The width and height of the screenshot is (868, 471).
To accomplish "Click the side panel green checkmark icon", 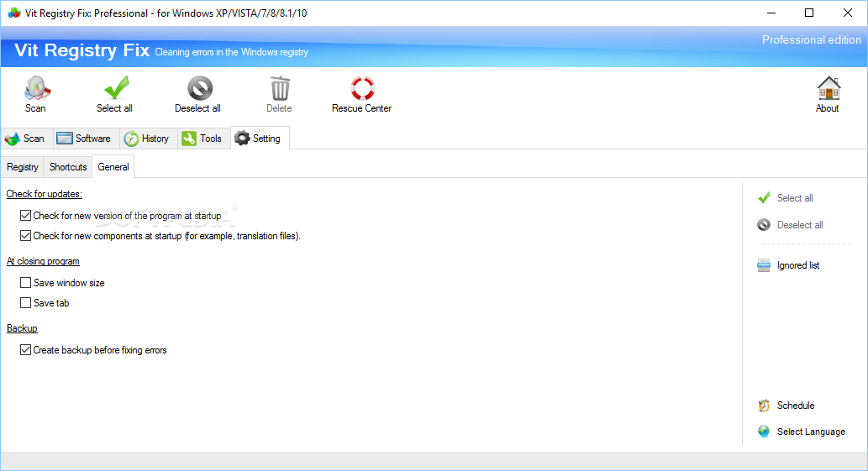I will tap(764, 197).
